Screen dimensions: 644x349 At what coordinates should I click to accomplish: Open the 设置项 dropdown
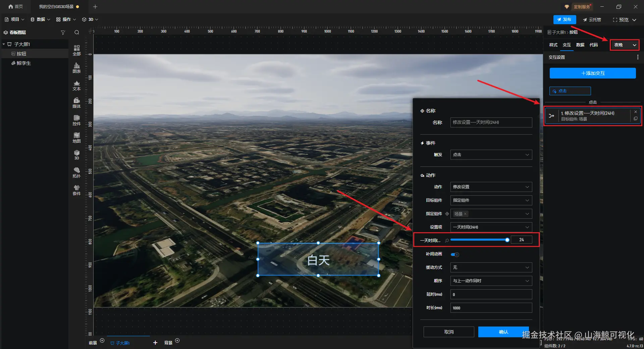(491, 227)
